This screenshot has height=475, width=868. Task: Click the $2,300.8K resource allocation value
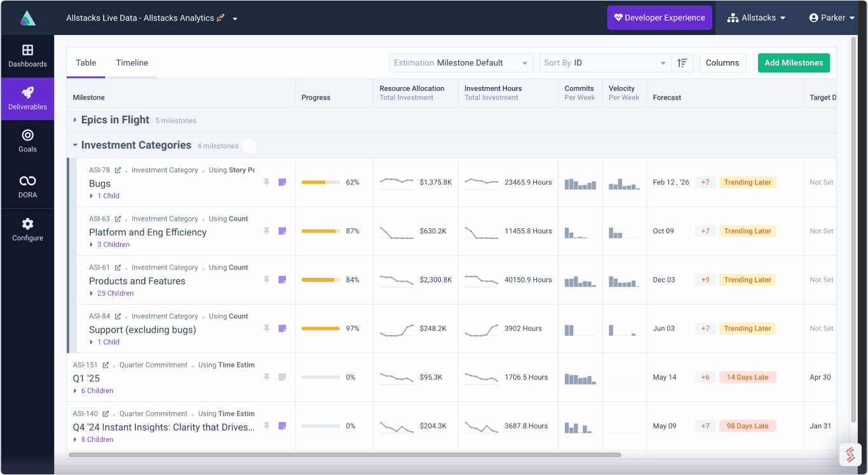(x=436, y=280)
